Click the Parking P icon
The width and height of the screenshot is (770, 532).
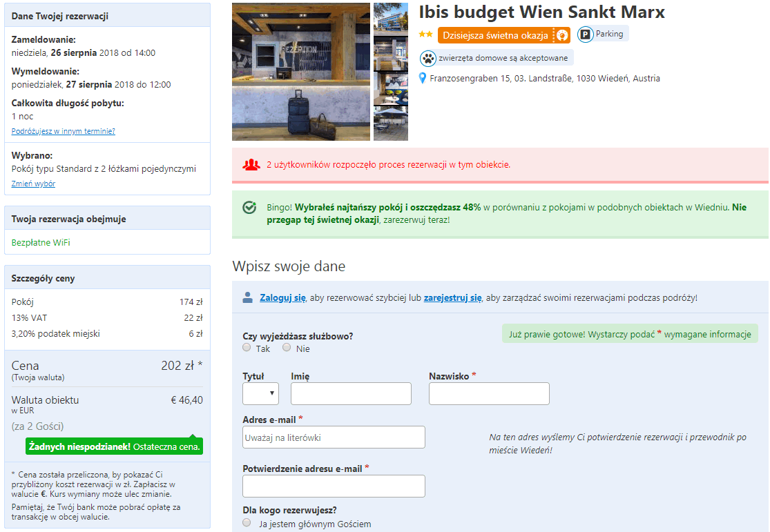click(585, 35)
